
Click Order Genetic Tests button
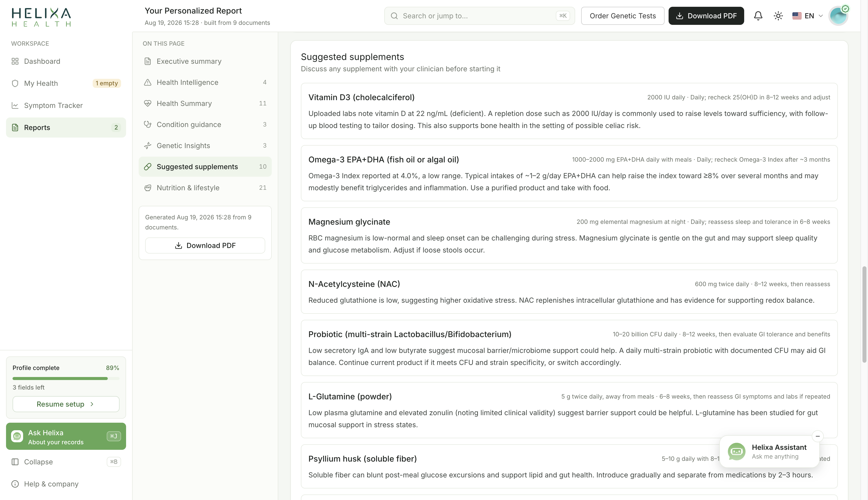coord(623,16)
